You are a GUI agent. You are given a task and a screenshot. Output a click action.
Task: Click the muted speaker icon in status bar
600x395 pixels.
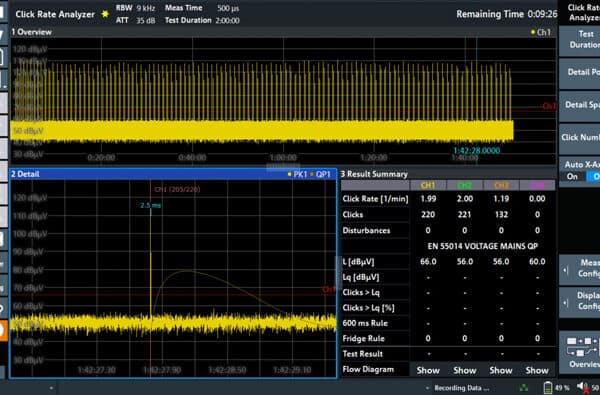coord(582,387)
